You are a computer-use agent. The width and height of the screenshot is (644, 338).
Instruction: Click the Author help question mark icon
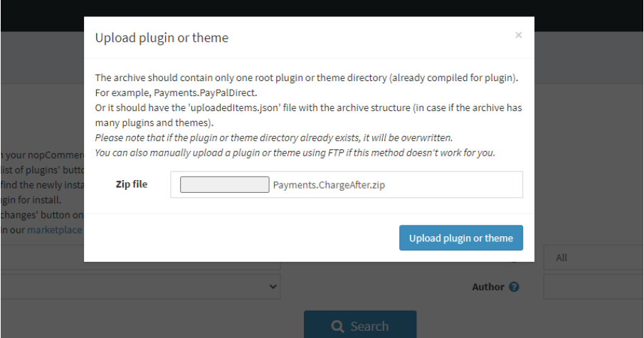[x=514, y=287]
